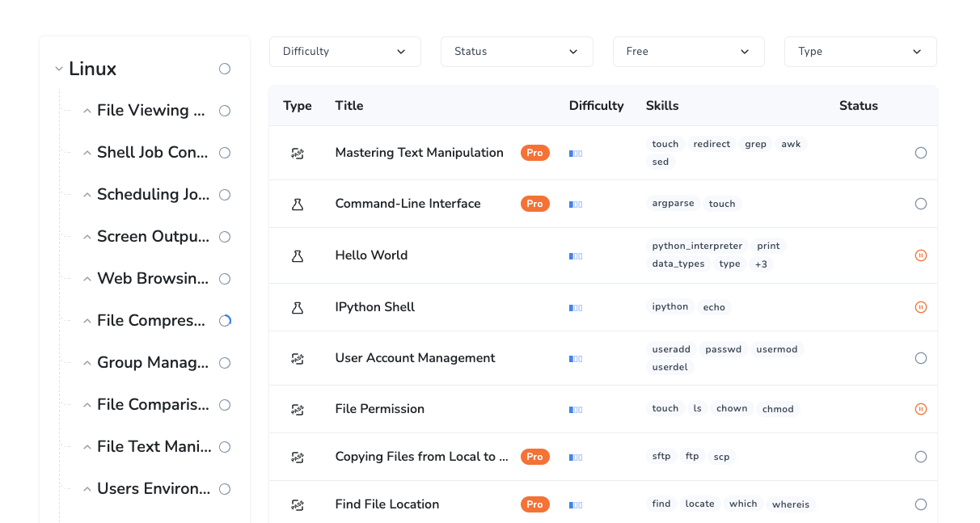The width and height of the screenshot is (980, 523).
Task: Click the difficulty bar for IPython Shell
Action: [x=576, y=307]
